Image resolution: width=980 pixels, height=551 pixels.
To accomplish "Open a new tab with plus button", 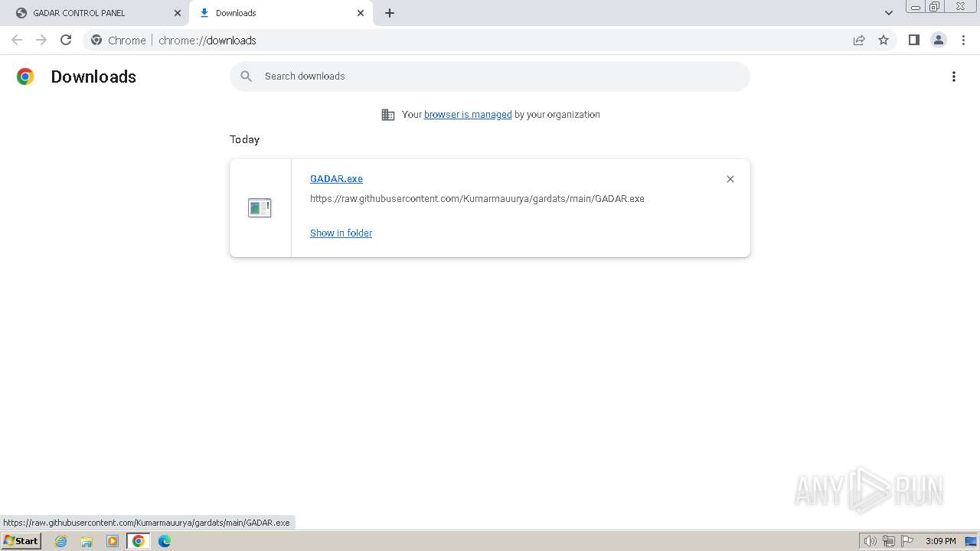I will coord(390,13).
